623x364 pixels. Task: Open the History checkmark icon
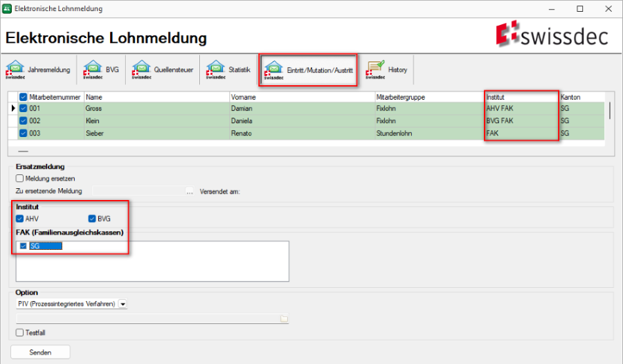pos(375,70)
